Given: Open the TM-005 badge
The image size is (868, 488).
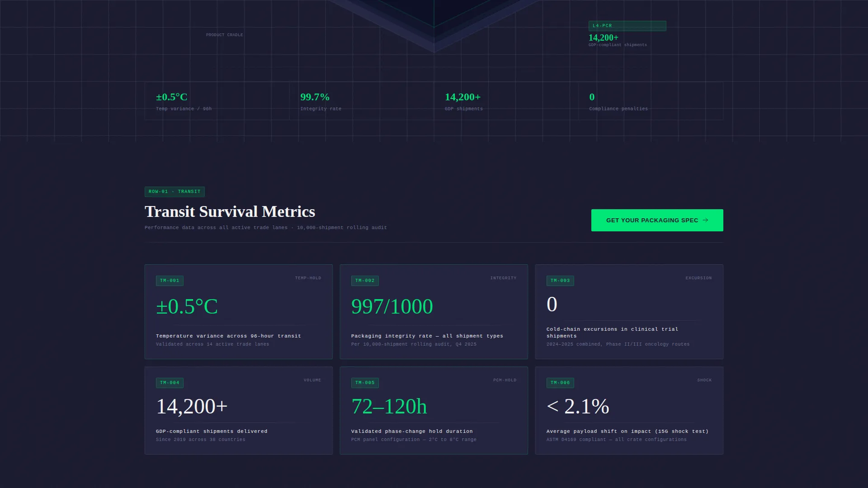Looking at the screenshot, I should tap(365, 383).
